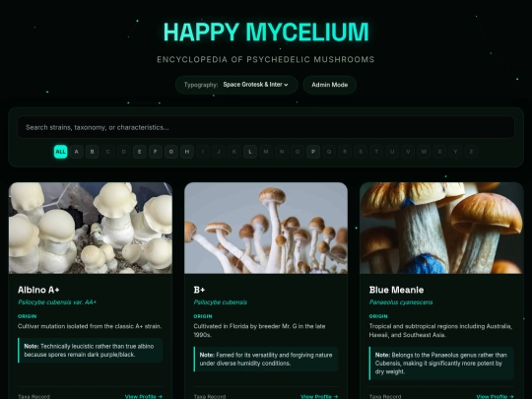Filter strains by letter P
The width and height of the screenshot is (532, 399).
coord(313,152)
